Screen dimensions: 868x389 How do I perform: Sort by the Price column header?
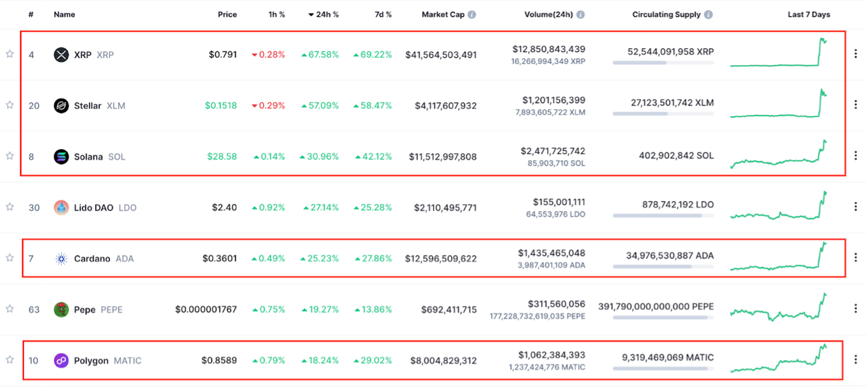click(x=227, y=14)
